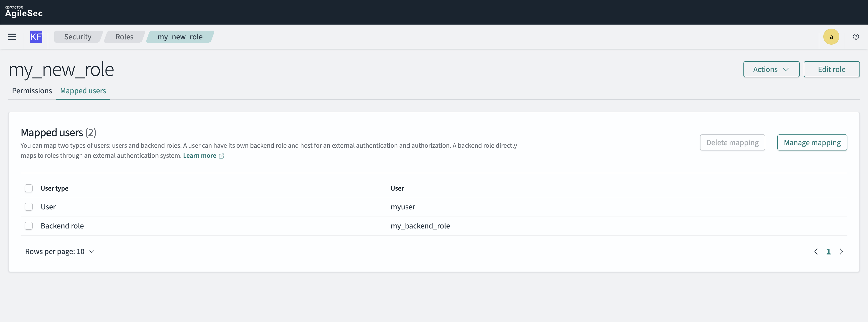Select the Mapped users tab
Image resolution: width=868 pixels, height=322 pixels.
click(x=83, y=91)
